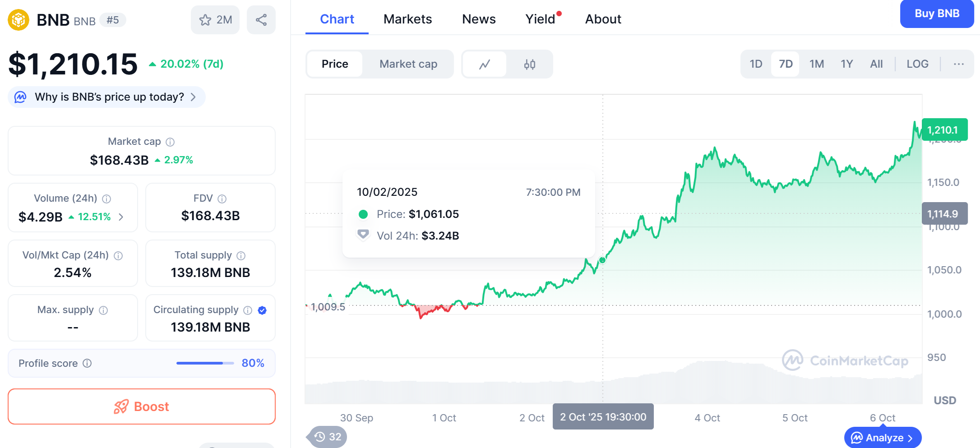Screen dimensions: 980x448
Task: Click the Total supply info icon
Action: 241,256
